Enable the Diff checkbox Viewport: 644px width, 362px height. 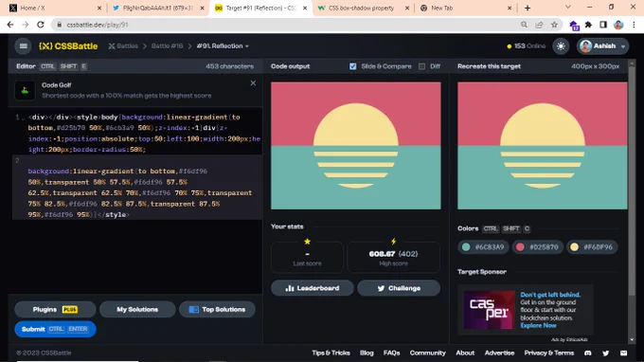tap(421, 66)
